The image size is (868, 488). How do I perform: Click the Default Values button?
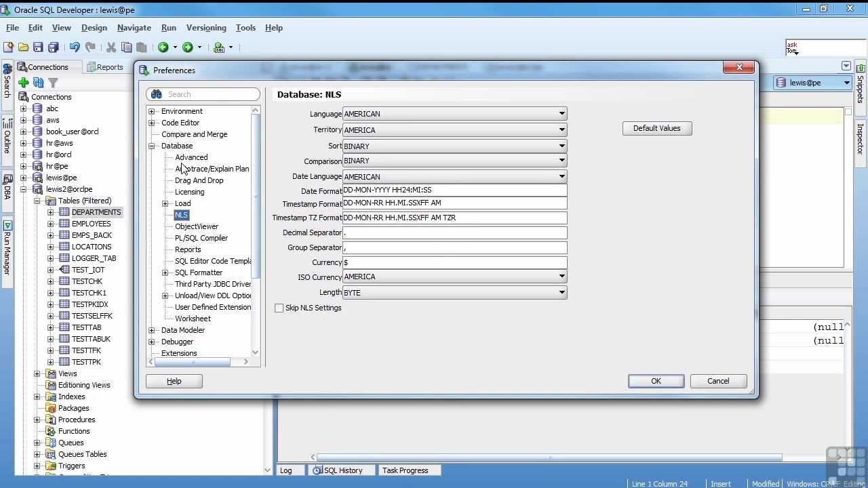pos(656,128)
